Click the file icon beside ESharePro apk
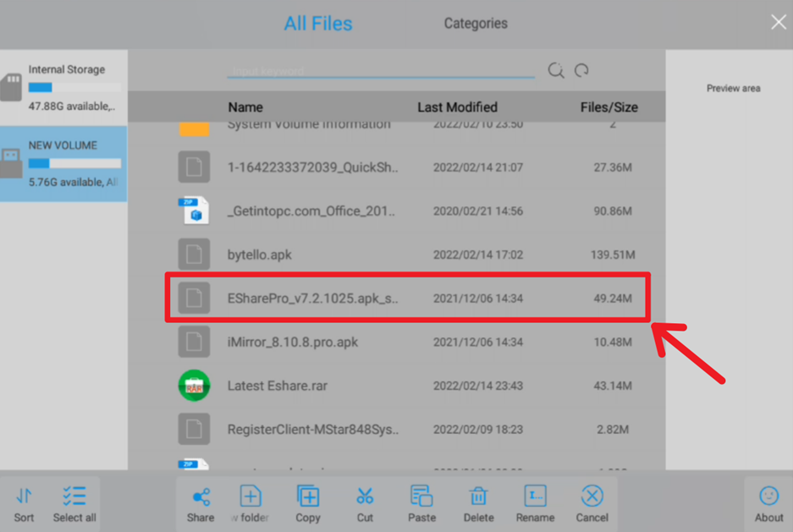This screenshot has height=532, width=793. [x=194, y=298]
